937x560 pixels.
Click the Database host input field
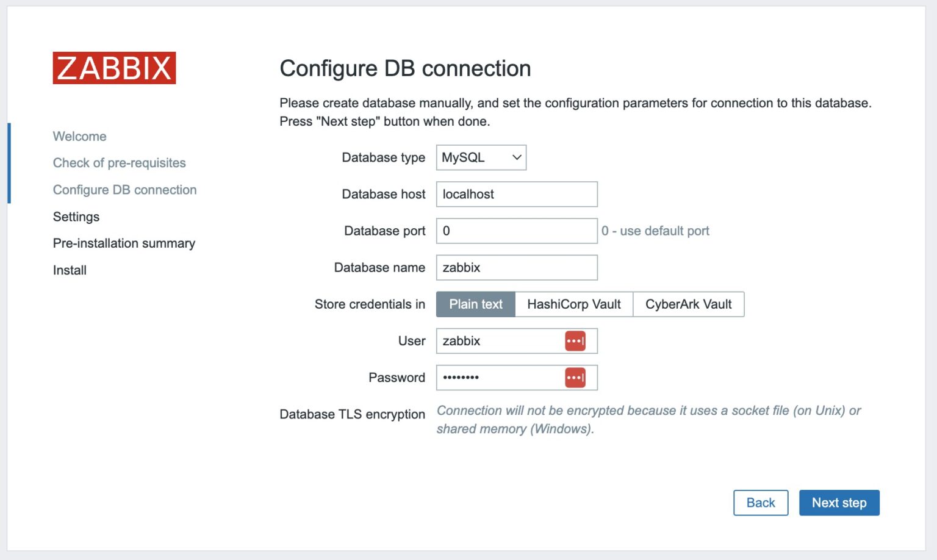(516, 194)
